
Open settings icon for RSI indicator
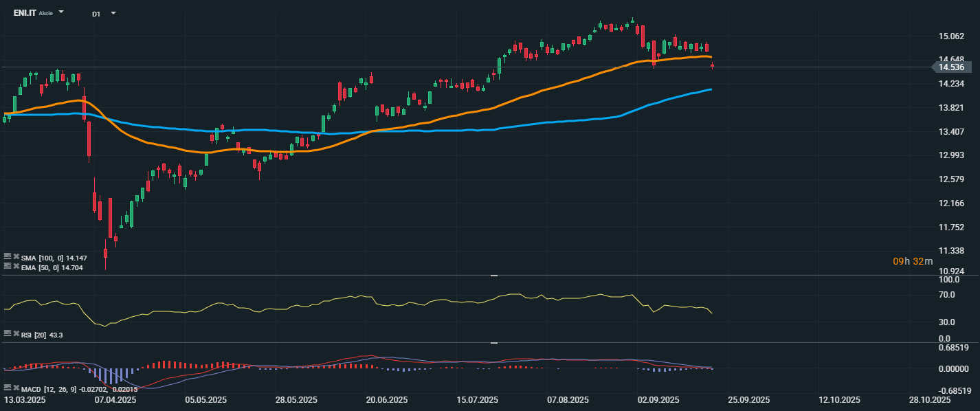click(x=8, y=334)
